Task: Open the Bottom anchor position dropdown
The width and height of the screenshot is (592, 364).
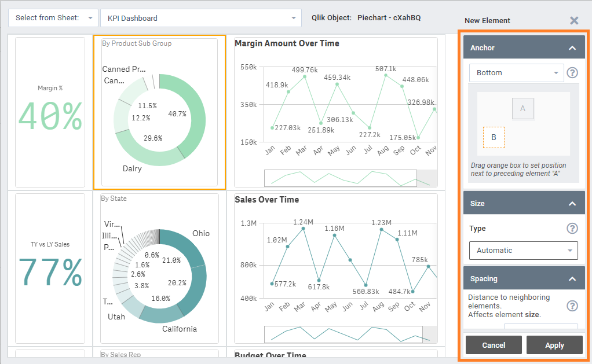Action: (x=517, y=73)
